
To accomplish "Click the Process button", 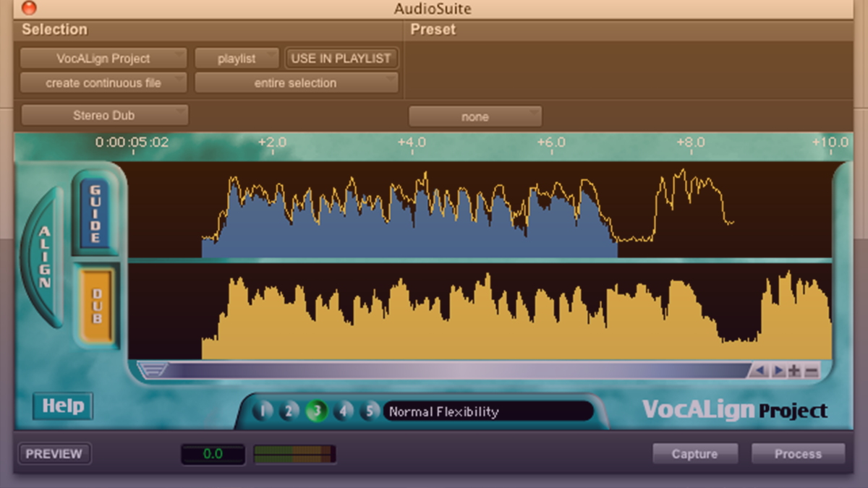I will (x=798, y=454).
